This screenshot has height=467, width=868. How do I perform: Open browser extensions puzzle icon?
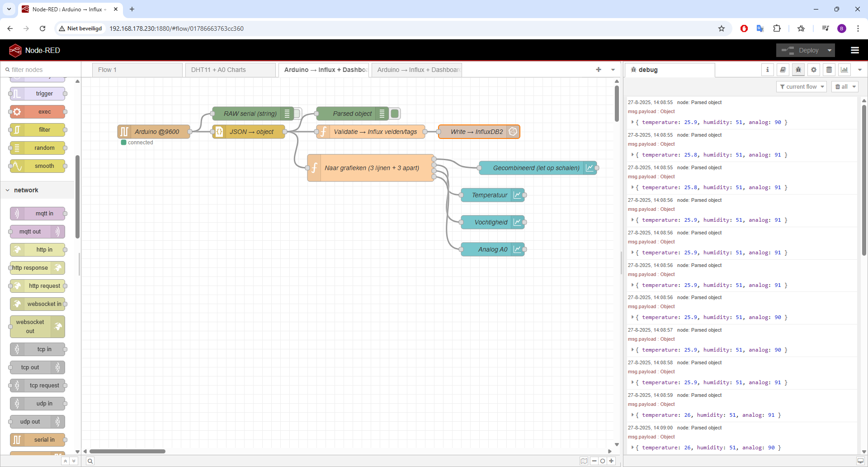click(x=777, y=29)
